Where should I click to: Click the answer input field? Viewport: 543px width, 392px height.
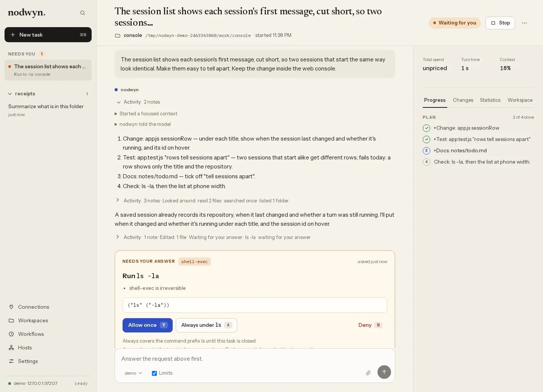pos(255,359)
